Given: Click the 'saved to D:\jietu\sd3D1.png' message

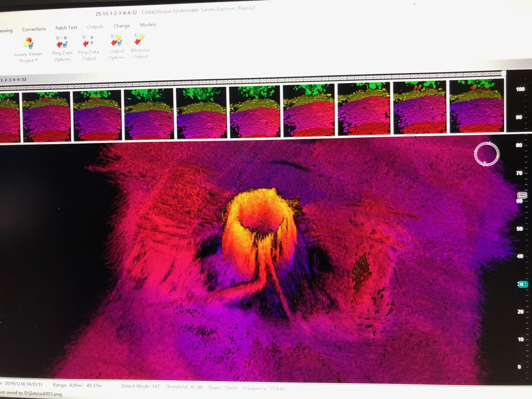Looking at the screenshot, I should [x=34, y=393].
